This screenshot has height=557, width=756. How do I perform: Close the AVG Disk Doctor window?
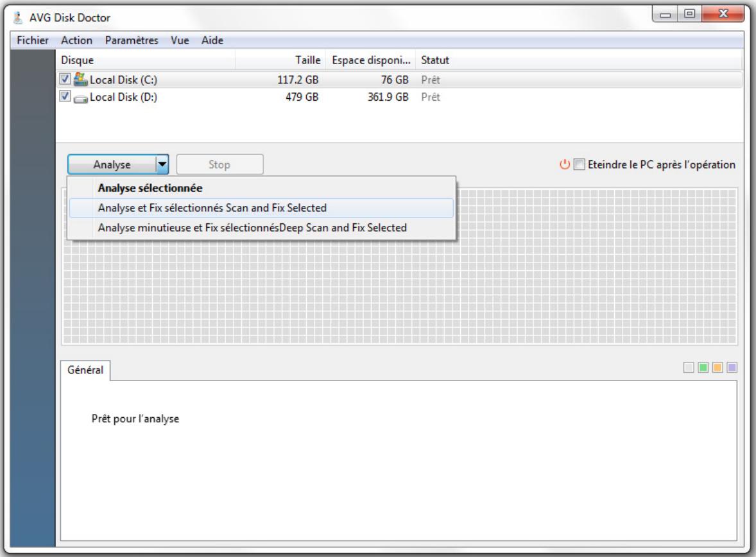[x=723, y=15]
